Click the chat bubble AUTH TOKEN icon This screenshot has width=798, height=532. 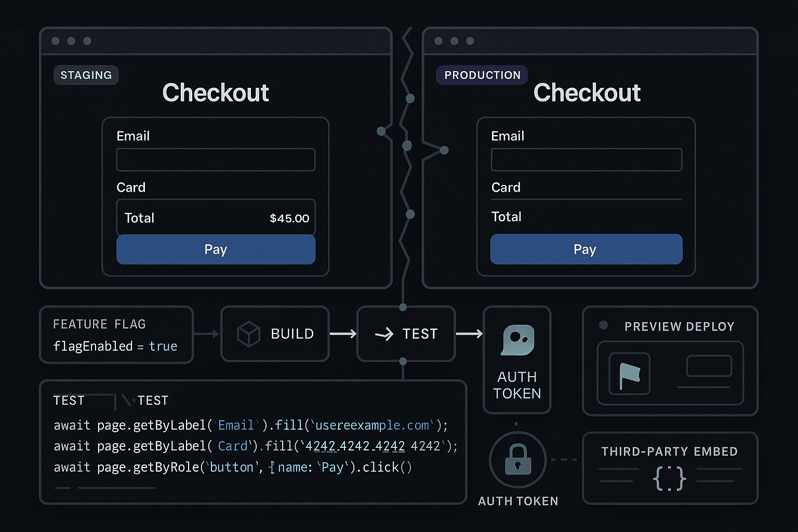click(517, 340)
